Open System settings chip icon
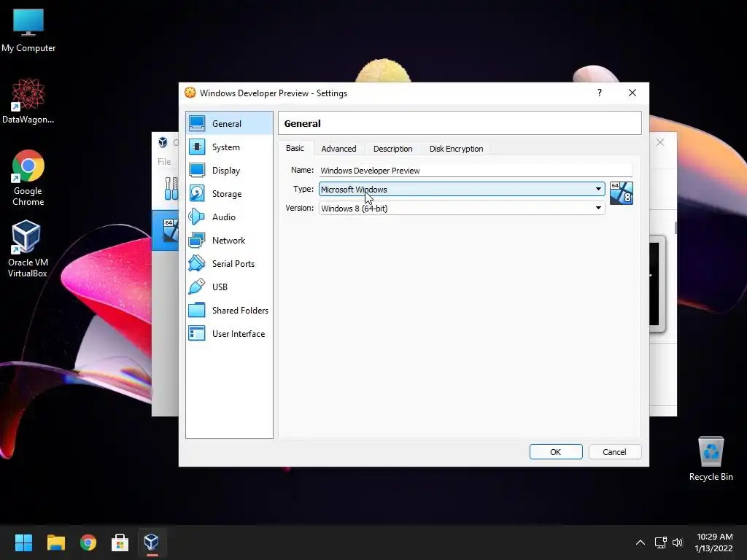 coord(197,147)
